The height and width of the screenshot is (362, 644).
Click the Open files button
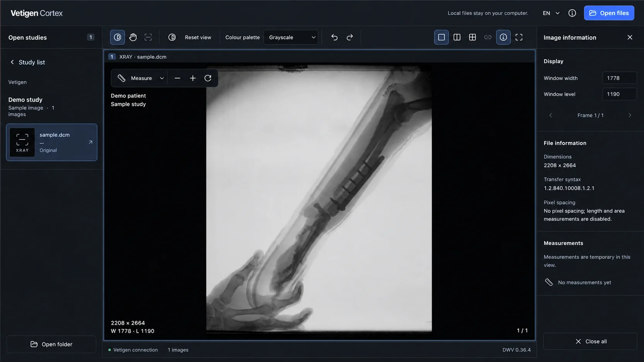pos(609,13)
